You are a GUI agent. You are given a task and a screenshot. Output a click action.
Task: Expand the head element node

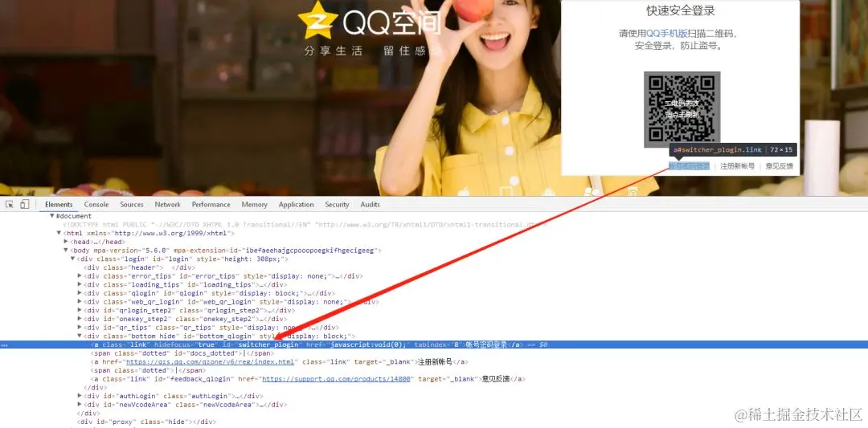coord(67,242)
